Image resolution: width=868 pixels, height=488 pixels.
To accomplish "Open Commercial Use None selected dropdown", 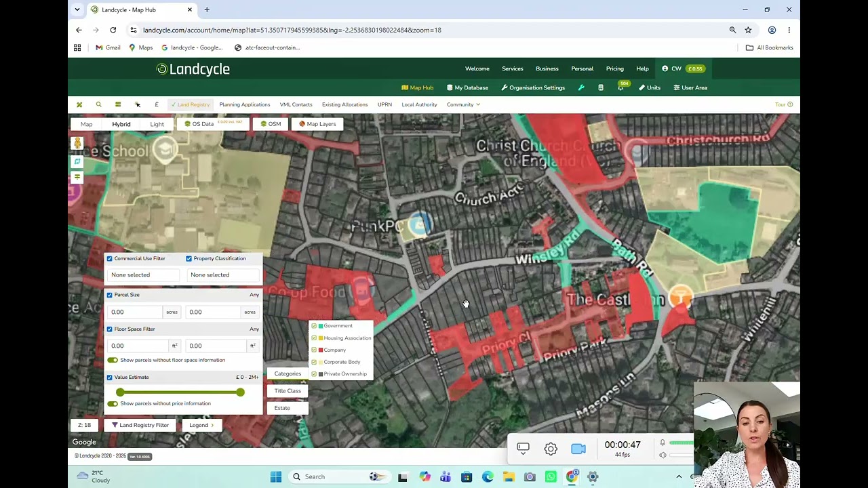I will (143, 274).
